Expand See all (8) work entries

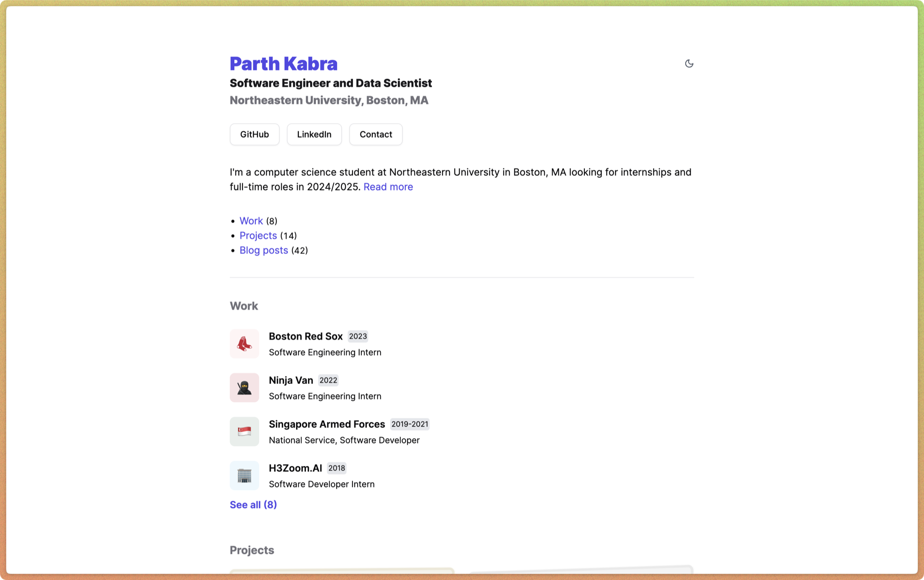pos(253,505)
